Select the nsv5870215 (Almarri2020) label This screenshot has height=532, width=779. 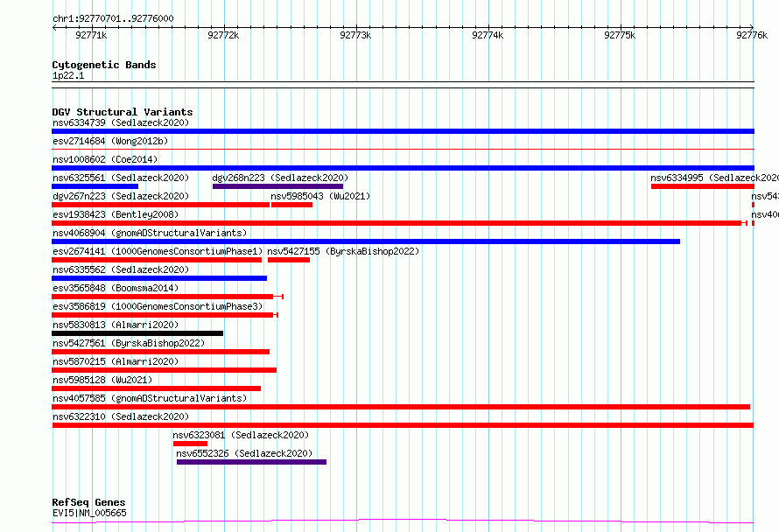[116, 361]
